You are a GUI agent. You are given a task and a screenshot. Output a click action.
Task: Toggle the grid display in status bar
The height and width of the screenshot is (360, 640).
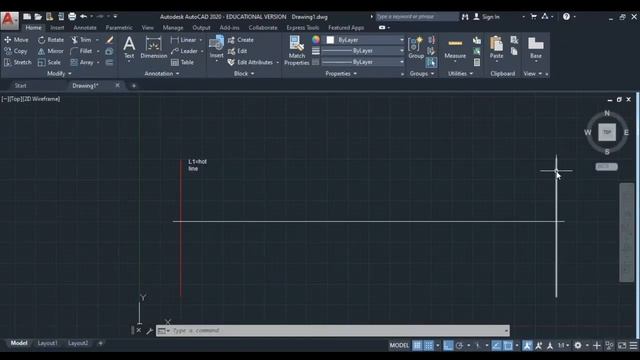(x=417, y=345)
